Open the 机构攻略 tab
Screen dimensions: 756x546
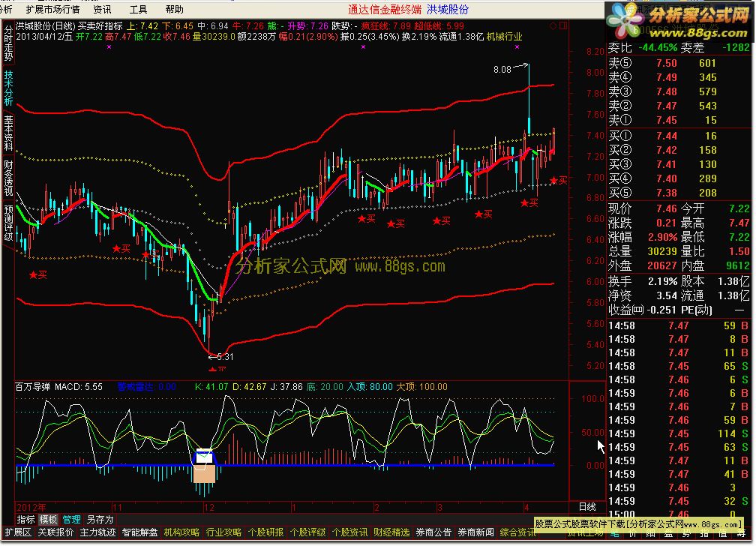pyautogui.click(x=181, y=532)
